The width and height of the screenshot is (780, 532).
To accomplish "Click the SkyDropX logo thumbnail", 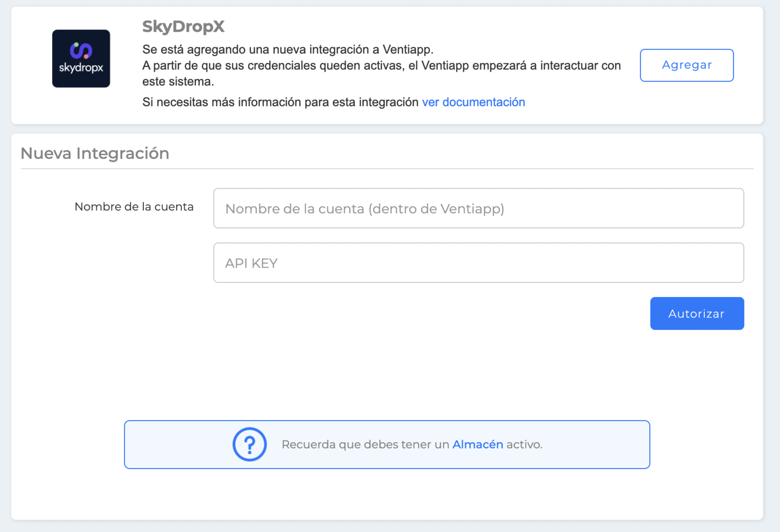I will [x=81, y=59].
